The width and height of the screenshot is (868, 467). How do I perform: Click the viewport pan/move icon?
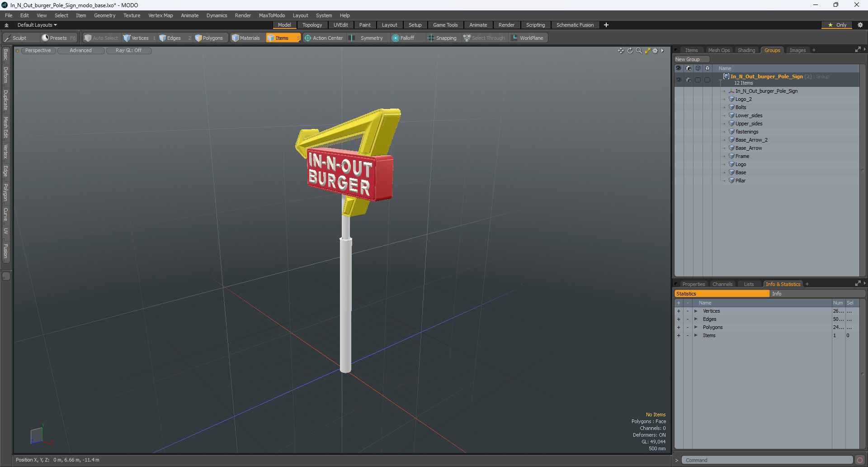coord(621,51)
